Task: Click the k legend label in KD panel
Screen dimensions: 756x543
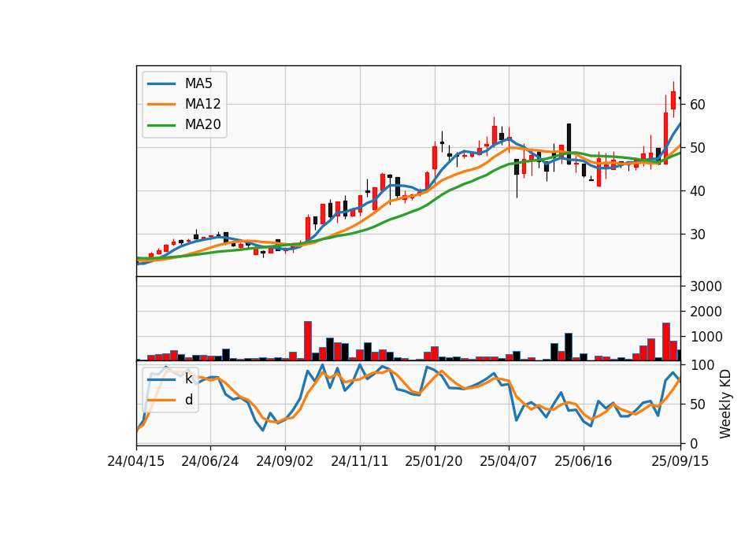Action: [x=188, y=379]
